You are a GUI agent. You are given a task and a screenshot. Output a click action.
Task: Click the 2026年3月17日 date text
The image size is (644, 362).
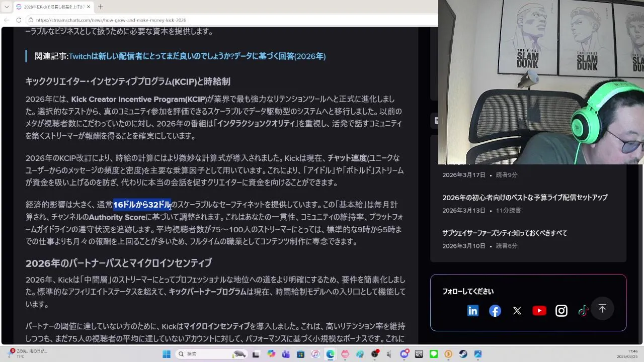pos(464,175)
